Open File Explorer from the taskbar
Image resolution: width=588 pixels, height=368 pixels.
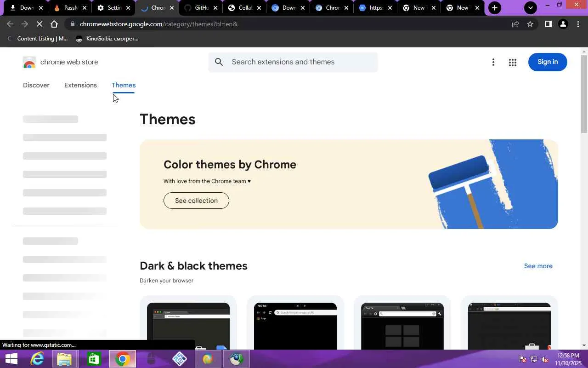(x=65, y=359)
